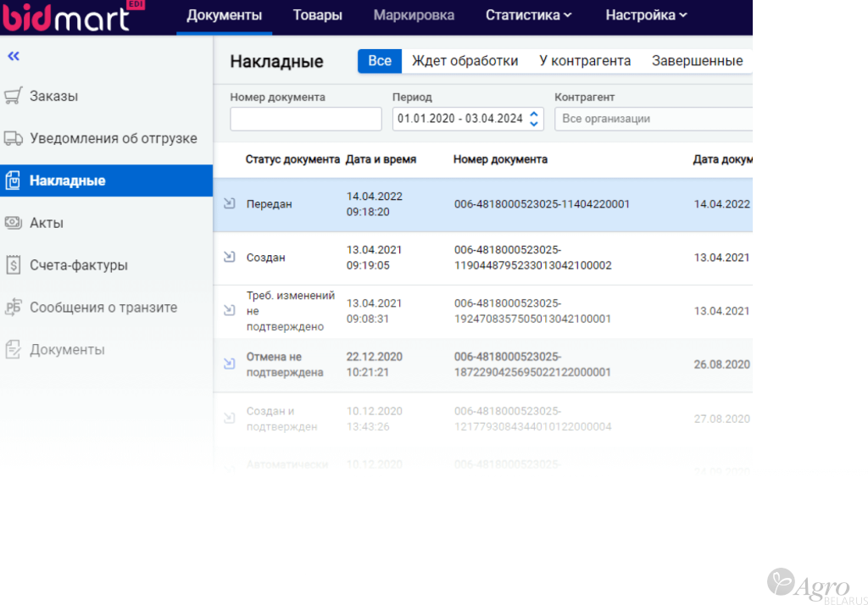Expand the Настройка dropdown menu
This screenshot has width=868, height=605.
(x=646, y=15)
